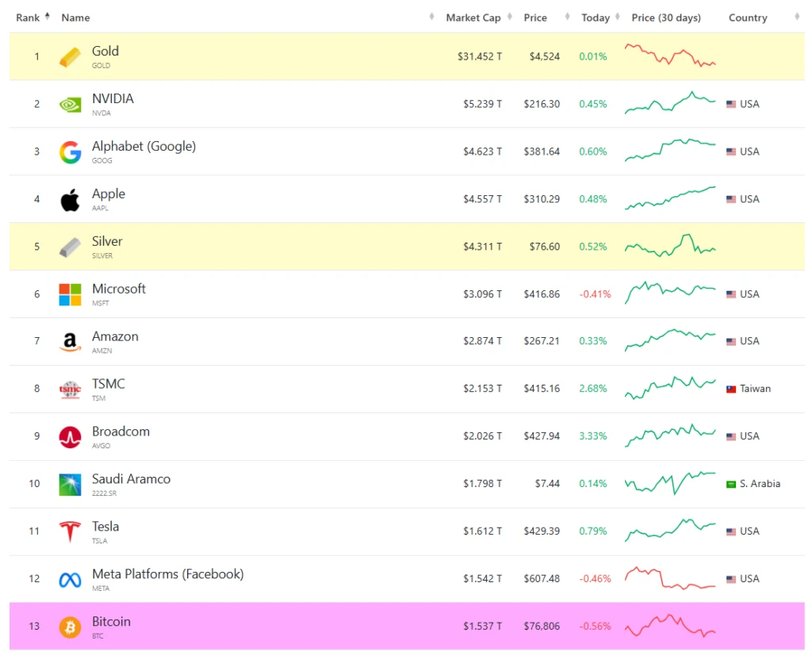Click the USA flag in Alphabet row

(x=730, y=152)
